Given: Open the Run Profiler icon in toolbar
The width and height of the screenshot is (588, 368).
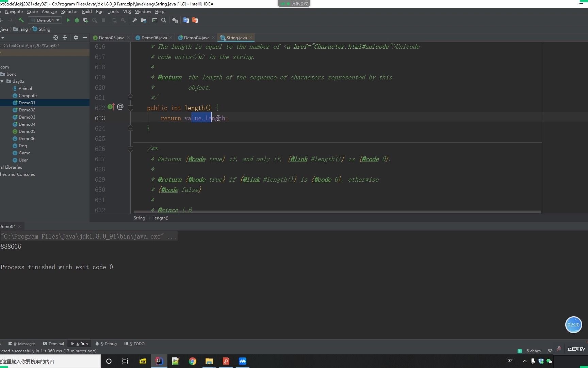Looking at the screenshot, I should tap(95, 20).
